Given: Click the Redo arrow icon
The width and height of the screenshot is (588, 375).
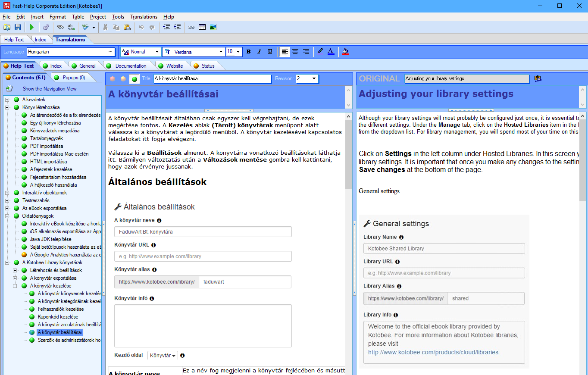Looking at the screenshot, I should coord(152,27).
